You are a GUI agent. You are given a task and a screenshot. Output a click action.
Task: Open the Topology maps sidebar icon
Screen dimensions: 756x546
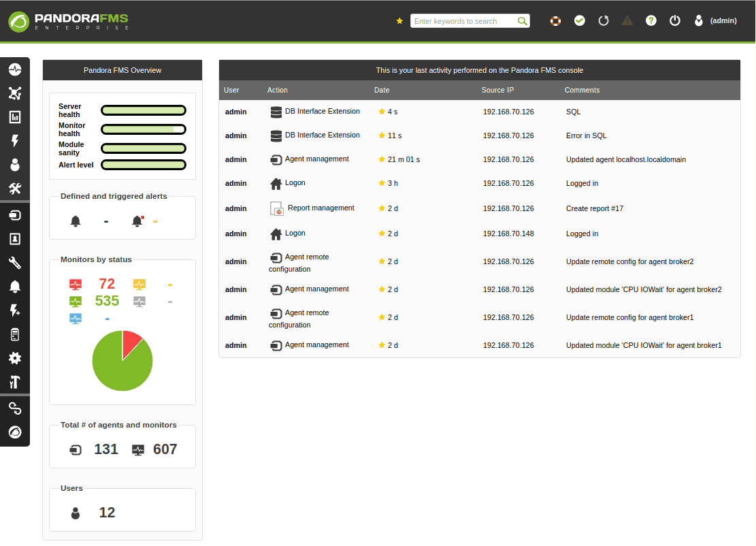click(x=15, y=93)
